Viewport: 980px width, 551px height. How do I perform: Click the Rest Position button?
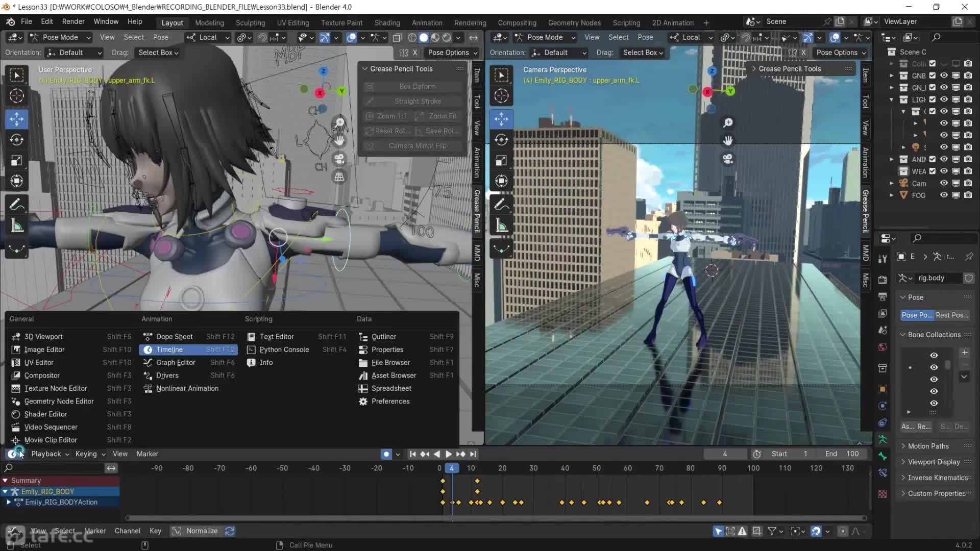point(951,315)
